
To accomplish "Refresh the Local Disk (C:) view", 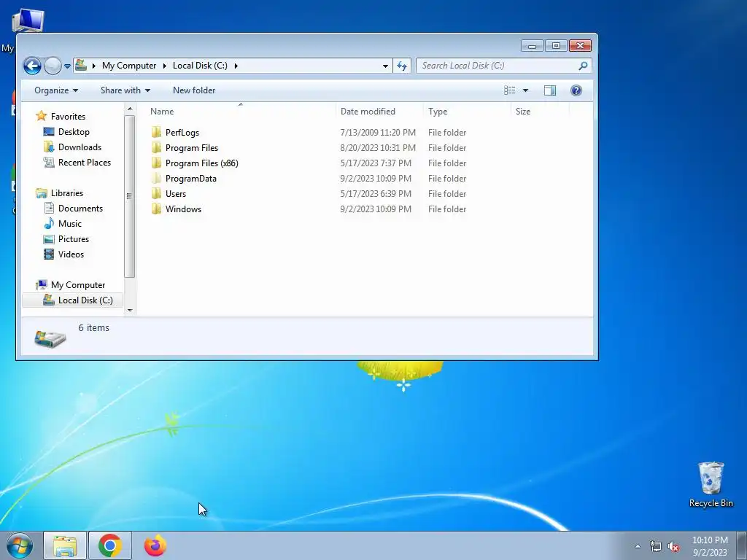I will point(402,66).
